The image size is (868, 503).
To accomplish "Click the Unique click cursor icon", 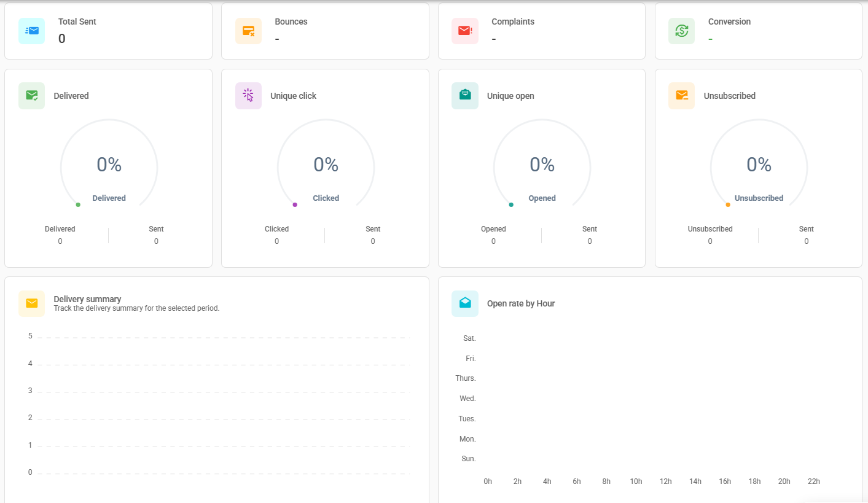I will pos(248,96).
